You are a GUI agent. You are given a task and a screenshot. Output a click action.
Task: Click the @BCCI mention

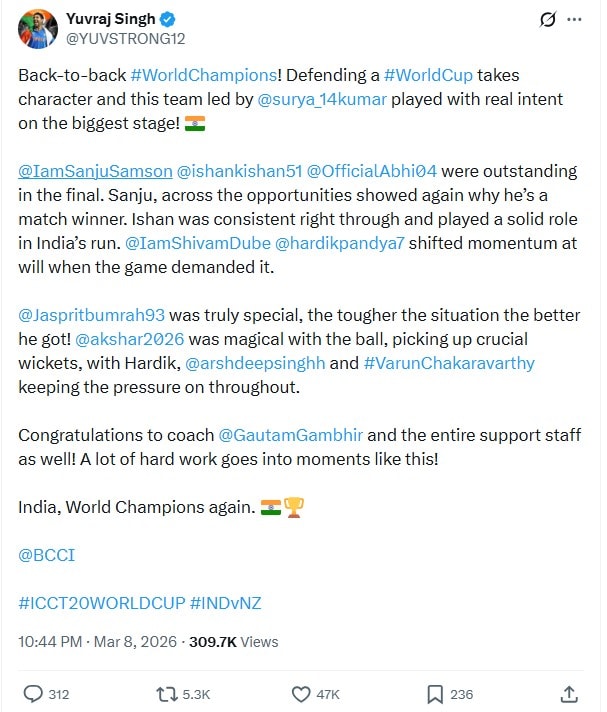tap(46, 554)
